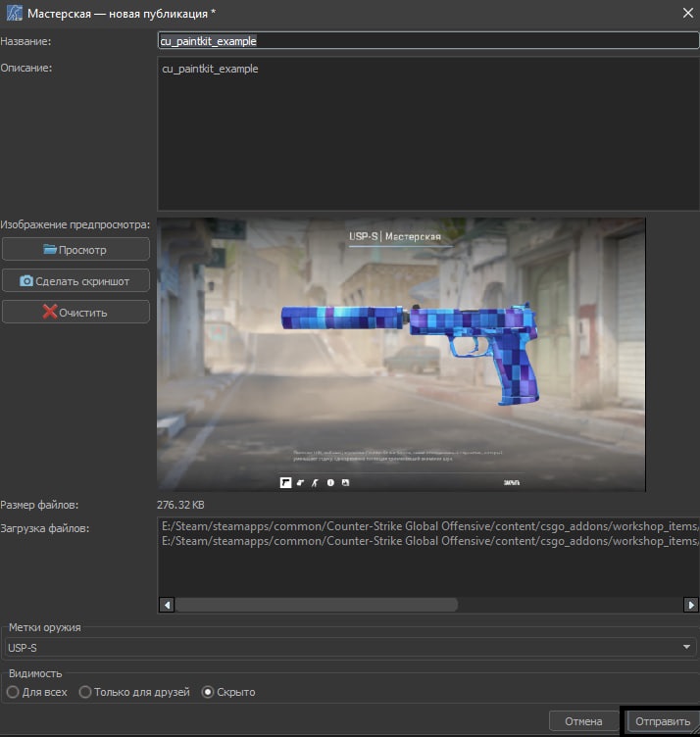Select the Для всех visibility option

37,692
